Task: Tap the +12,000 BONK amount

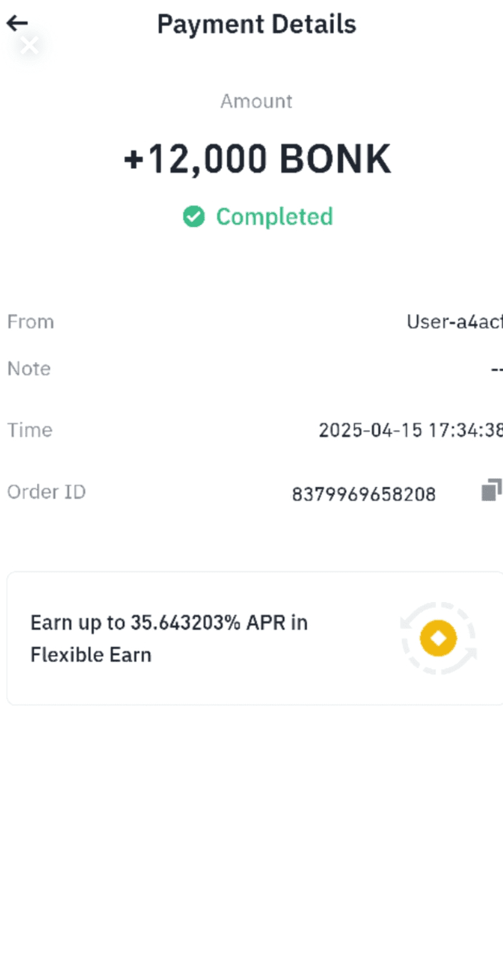Action: click(257, 159)
